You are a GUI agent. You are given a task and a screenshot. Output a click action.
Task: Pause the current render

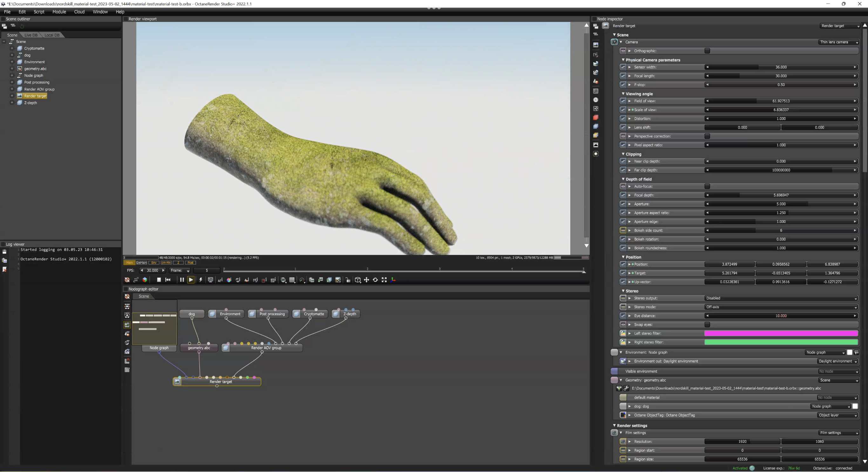182,280
